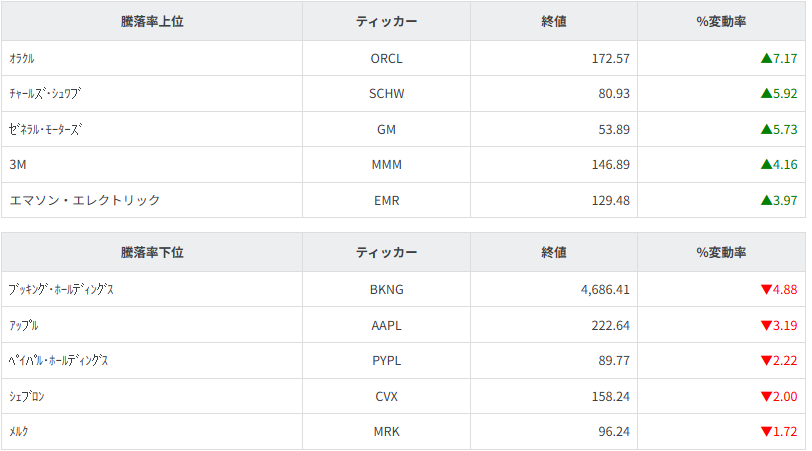Viewport: 812px width, 451px height.
Task: Click the red down arrow beside 2.22
Action: pos(766,361)
